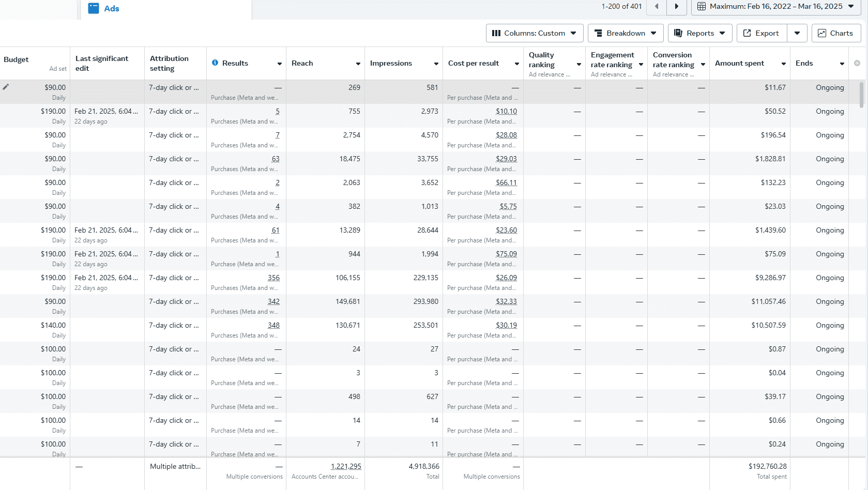Go to next page of results

(x=677, y=7)
